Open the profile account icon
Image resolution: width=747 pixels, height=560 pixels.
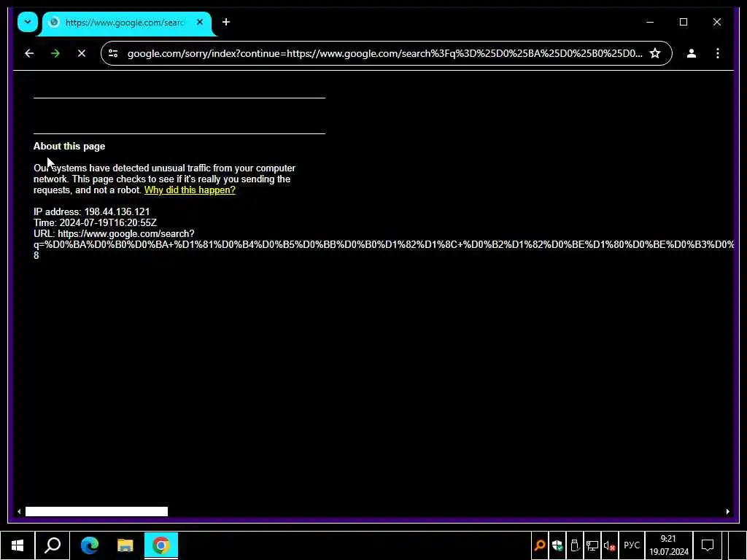[x=692, y=53]
